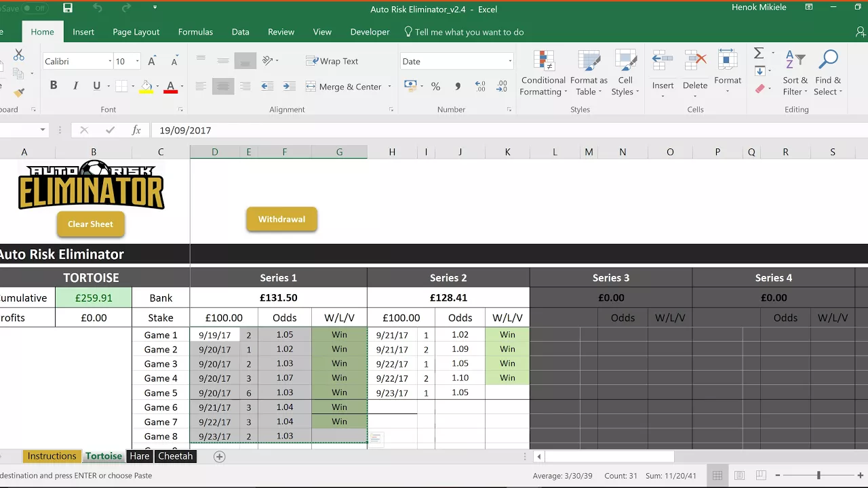
Task: Open the Date number format dropdown
Action: (x=510, y=61)
